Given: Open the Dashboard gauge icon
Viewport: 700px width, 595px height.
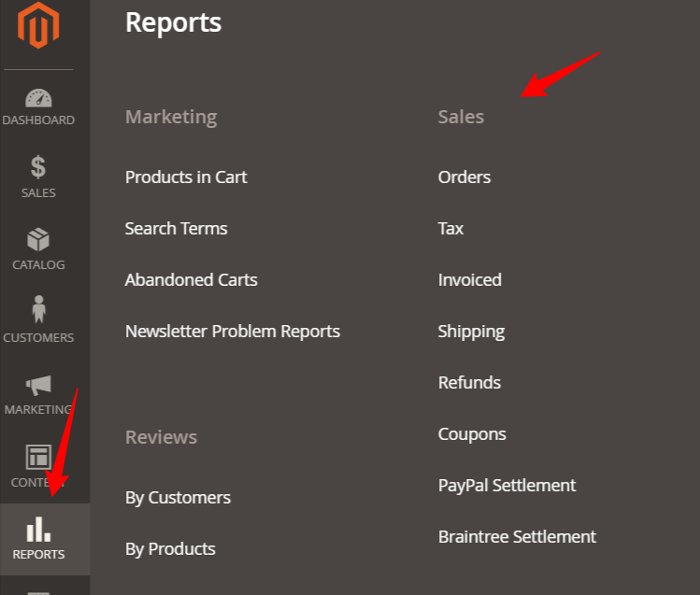Looking at the screenshot, I should coord(38,98).
